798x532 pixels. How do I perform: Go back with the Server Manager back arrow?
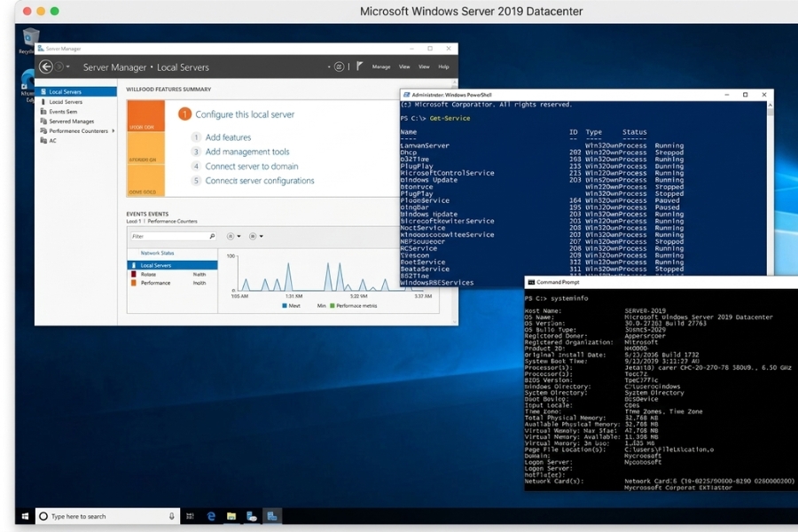pyautogui.click(x=46, y=66)
